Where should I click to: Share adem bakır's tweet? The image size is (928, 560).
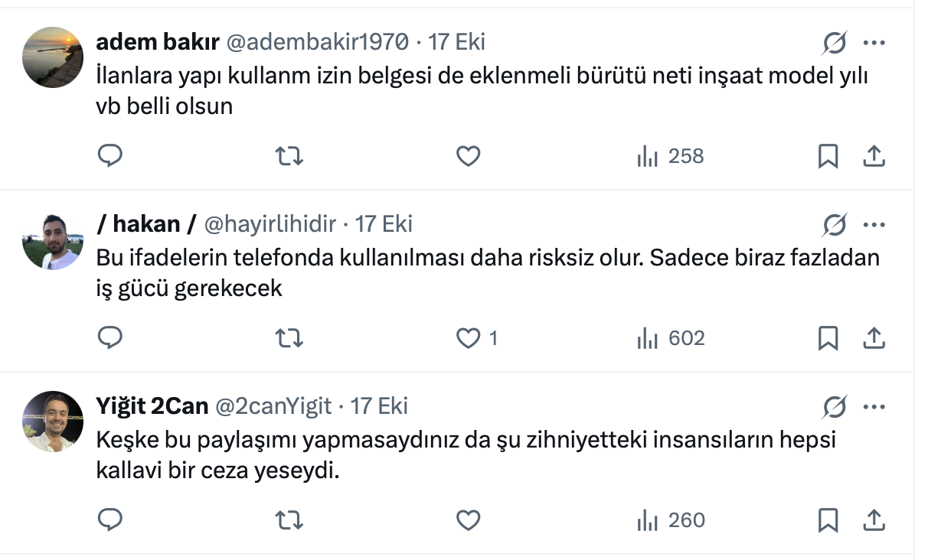click(x=874, y=156)
